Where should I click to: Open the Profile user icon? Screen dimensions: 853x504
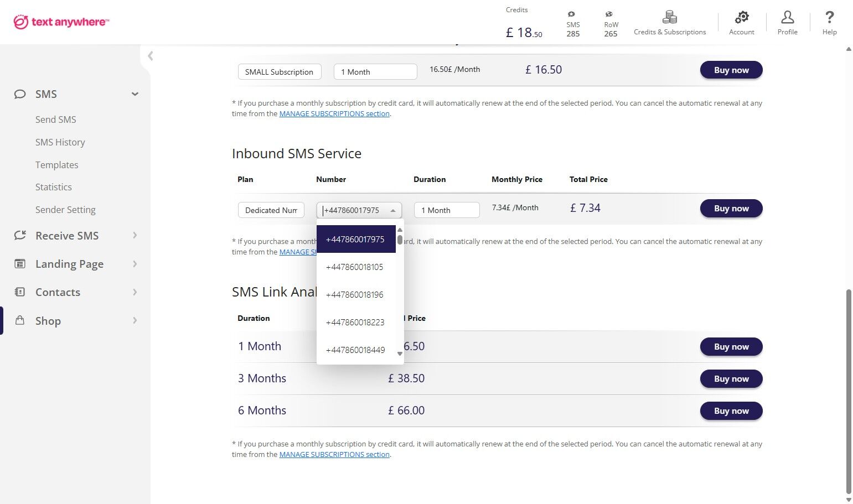point(787,18)
